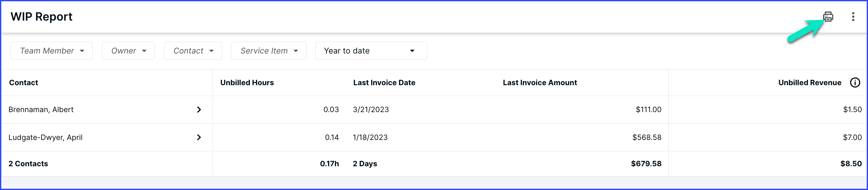Select the Ludgate-Dwyer, April contact name
This screenshot has height=190, width=868.
45,137
